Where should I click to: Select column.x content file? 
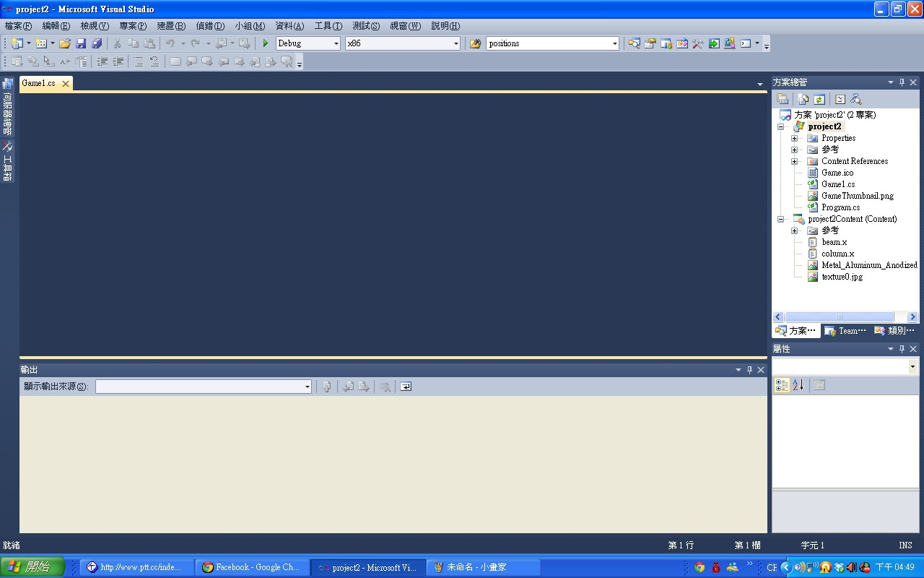(x=837, y=254)
